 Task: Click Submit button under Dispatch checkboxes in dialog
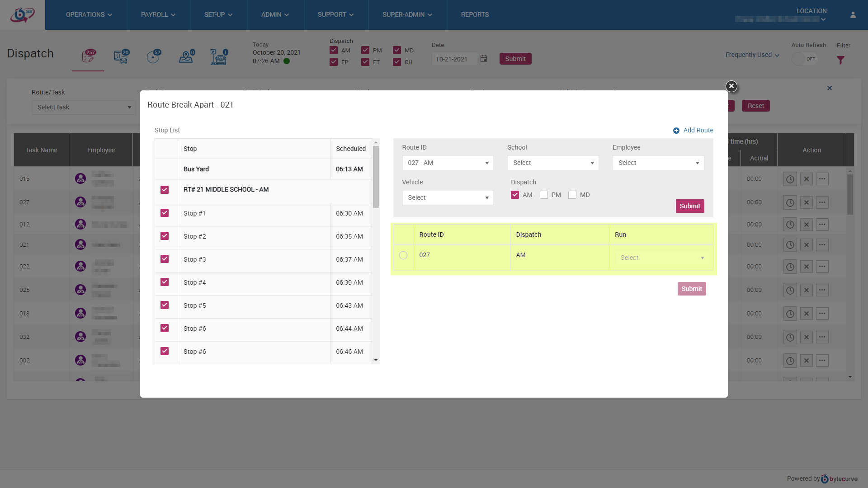click(x=689, y=206)
